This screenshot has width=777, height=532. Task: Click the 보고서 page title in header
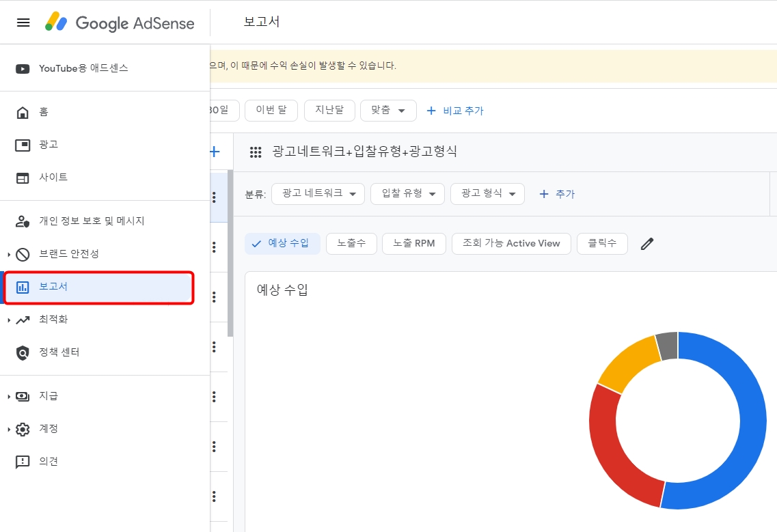(x=262, y=22)
